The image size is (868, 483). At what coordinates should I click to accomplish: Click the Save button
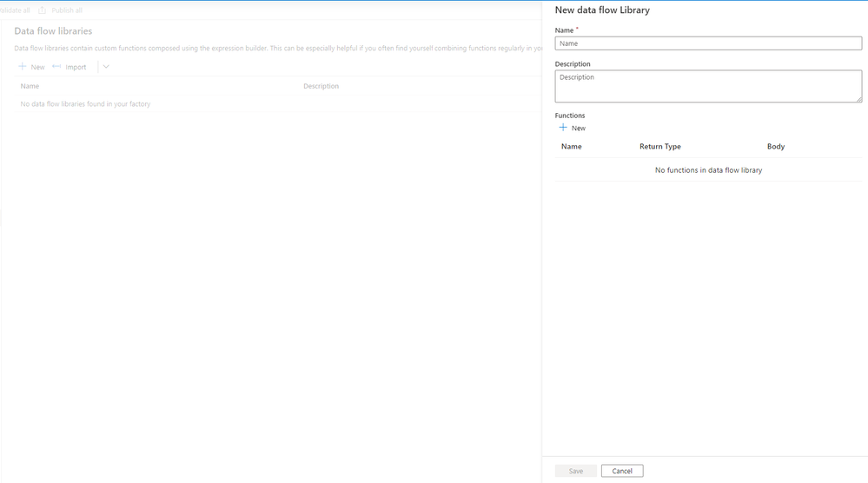click(576, 471)
